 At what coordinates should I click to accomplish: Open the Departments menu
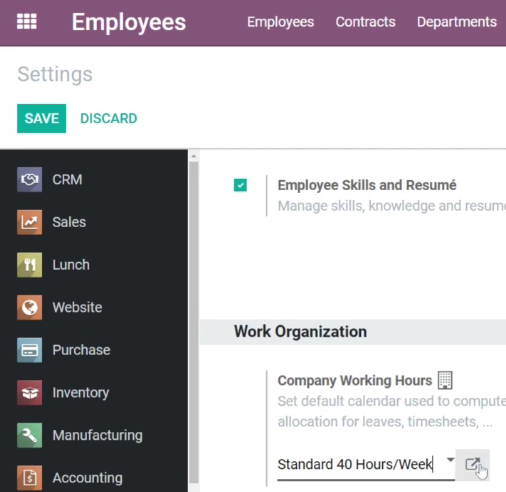457,22
